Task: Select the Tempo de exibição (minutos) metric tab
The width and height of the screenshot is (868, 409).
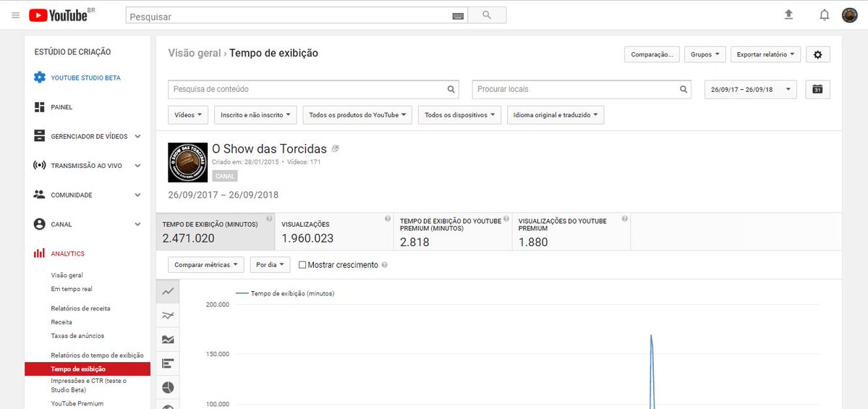Action: point(216,232)
